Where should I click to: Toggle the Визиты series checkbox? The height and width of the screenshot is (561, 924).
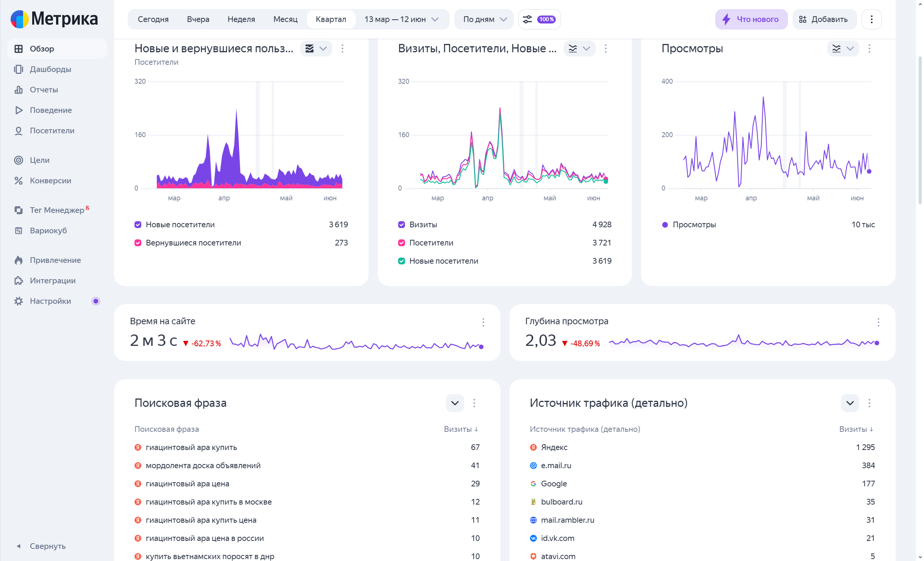402,225
